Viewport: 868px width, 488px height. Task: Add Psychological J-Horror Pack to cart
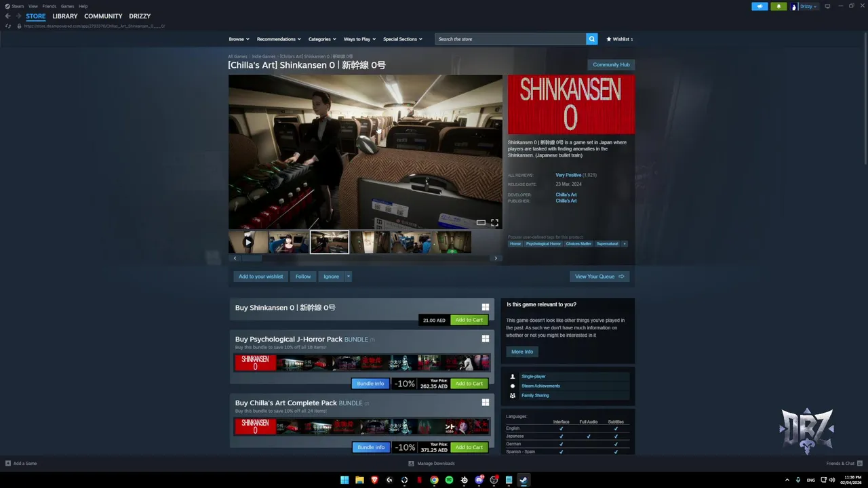click(x=469, y=384)
